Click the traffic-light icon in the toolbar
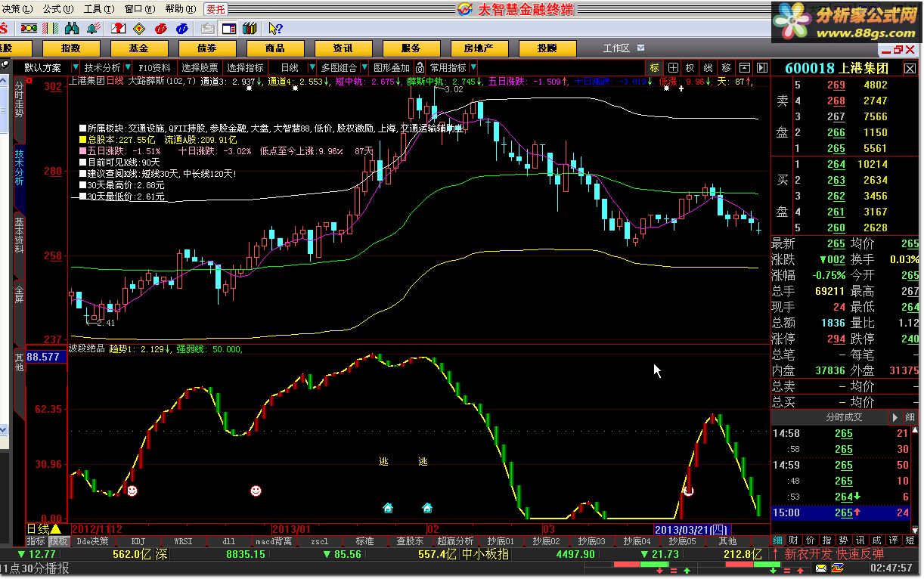 point(29,29)
